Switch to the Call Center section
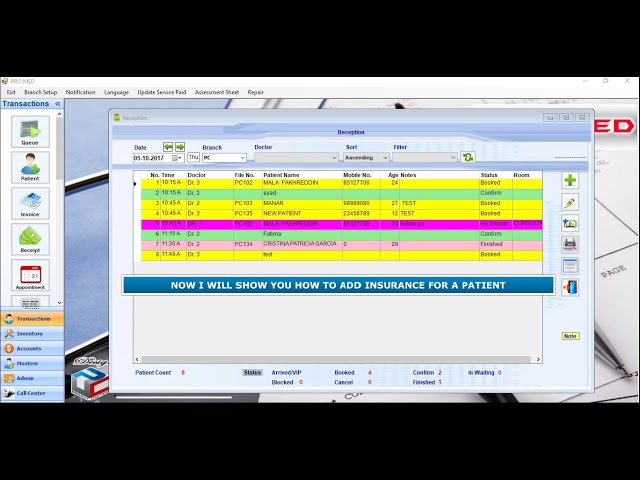 click(32, 393)
